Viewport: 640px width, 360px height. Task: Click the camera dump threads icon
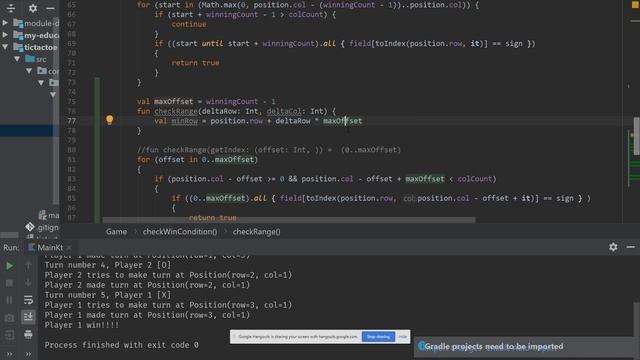pyautogui.click(x=9, y=318)
